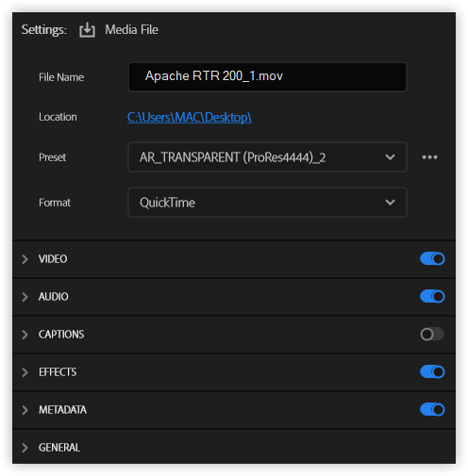Open the C:\Users\MAC\Desktop\ location link
This screenshot has height=476, width=468.
tap(190, 118)
